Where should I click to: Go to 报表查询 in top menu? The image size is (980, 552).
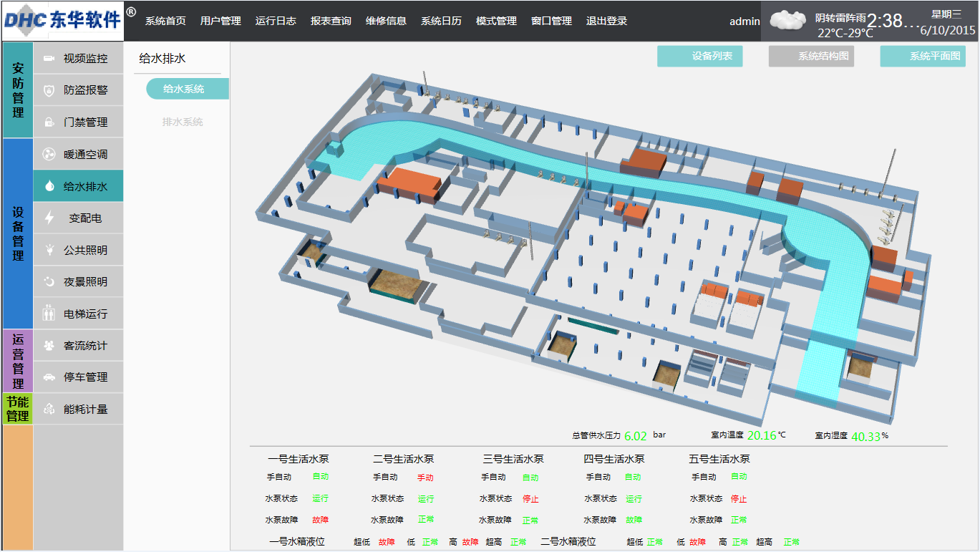click(x=331, y=21)
